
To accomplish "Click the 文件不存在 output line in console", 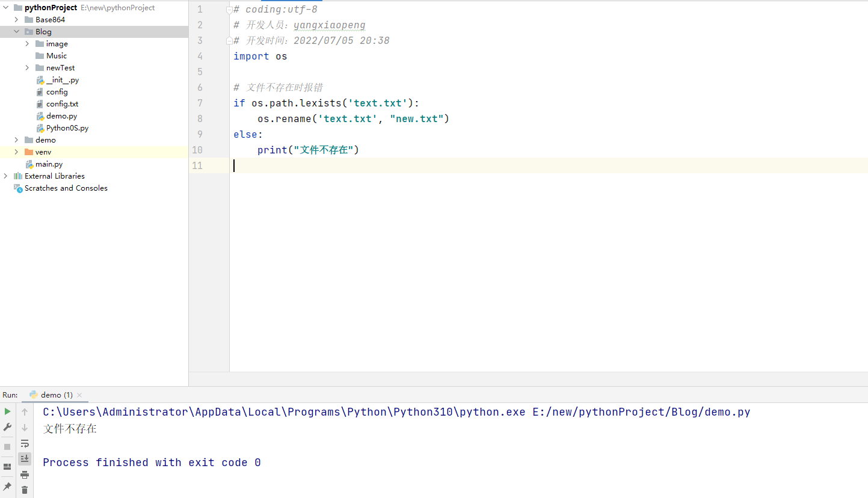I will (70, 429).
